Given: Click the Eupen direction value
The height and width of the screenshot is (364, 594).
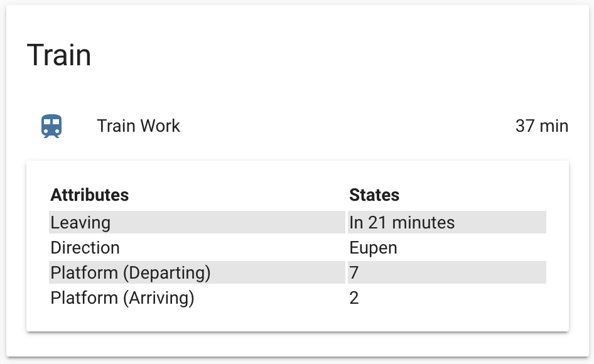Looking at the screenshot, I should 373,248.
